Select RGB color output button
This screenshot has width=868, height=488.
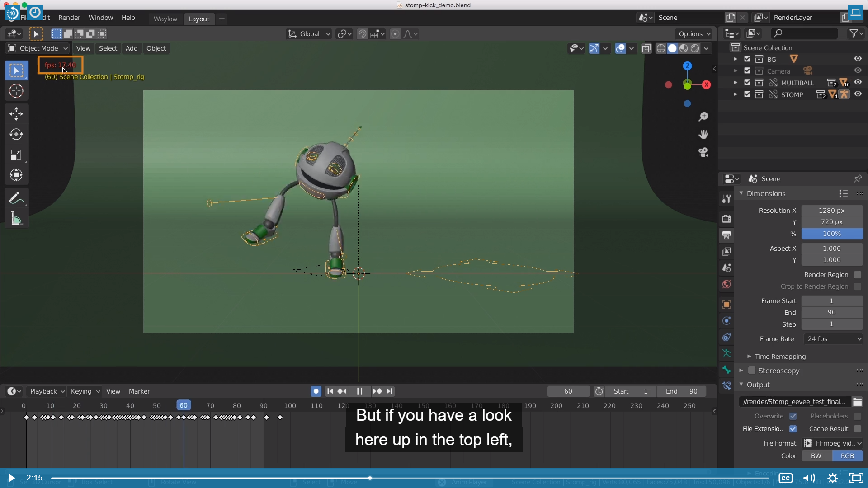click(847, 456)
